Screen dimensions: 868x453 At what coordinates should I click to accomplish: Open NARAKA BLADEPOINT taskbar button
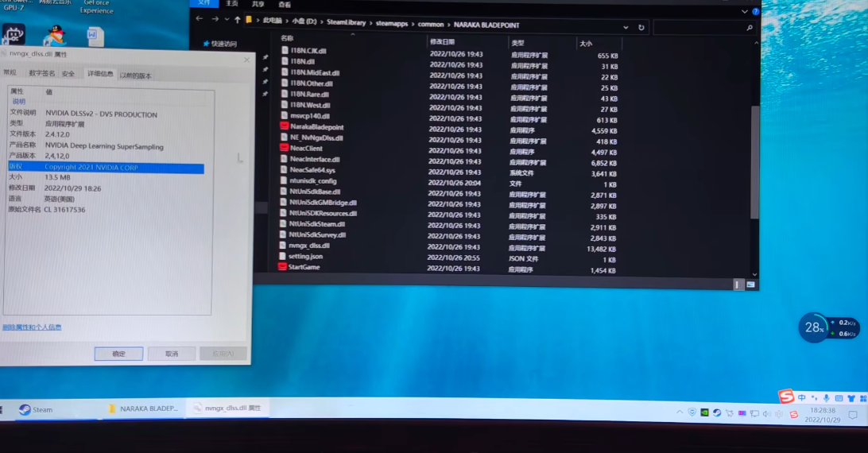point(143,408)
